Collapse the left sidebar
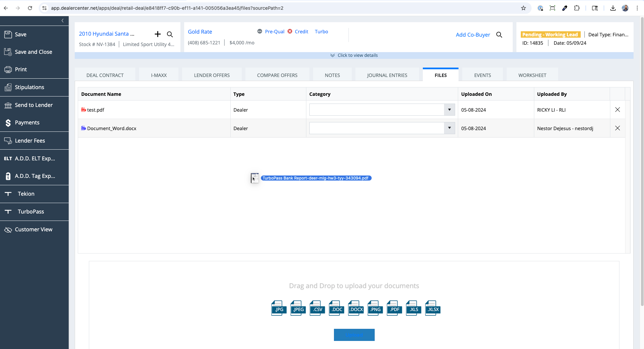644x349 pixels. click(x=63, y=21)
